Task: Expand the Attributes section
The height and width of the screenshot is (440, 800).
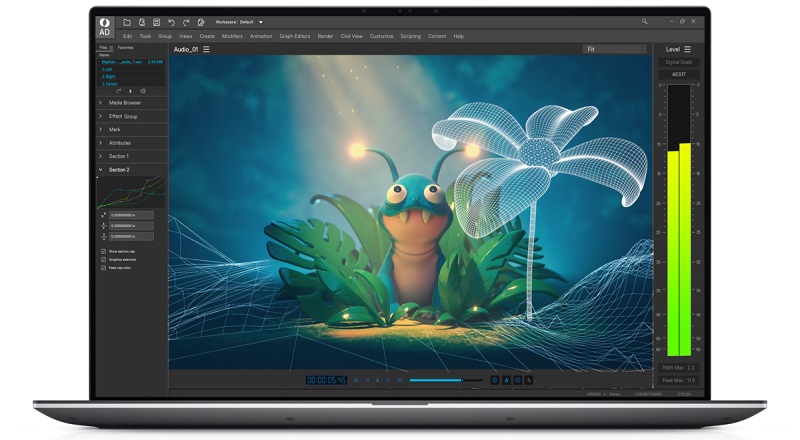Action: (132, 143)
